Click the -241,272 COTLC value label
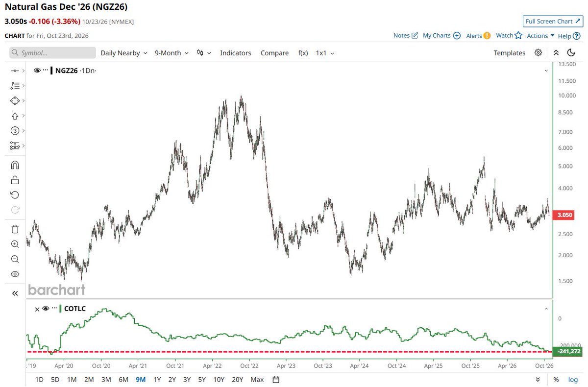The height and width of the screenshot is (387, 588). pyautogui.click(x=567, y=351)
